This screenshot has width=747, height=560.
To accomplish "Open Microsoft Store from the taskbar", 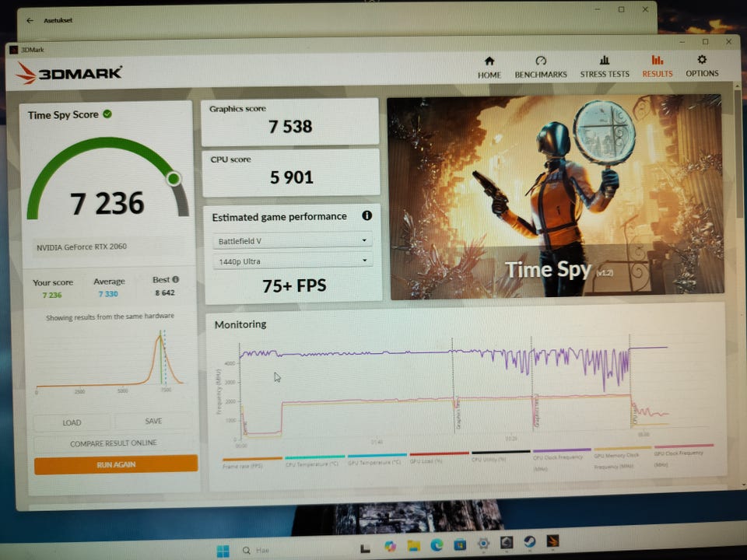I will click(460, 544).
